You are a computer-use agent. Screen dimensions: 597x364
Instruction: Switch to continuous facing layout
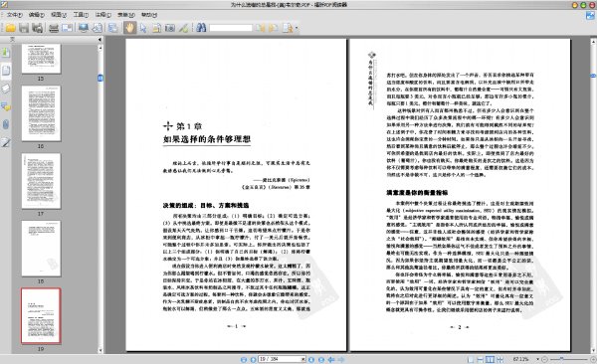click(499, 359)
